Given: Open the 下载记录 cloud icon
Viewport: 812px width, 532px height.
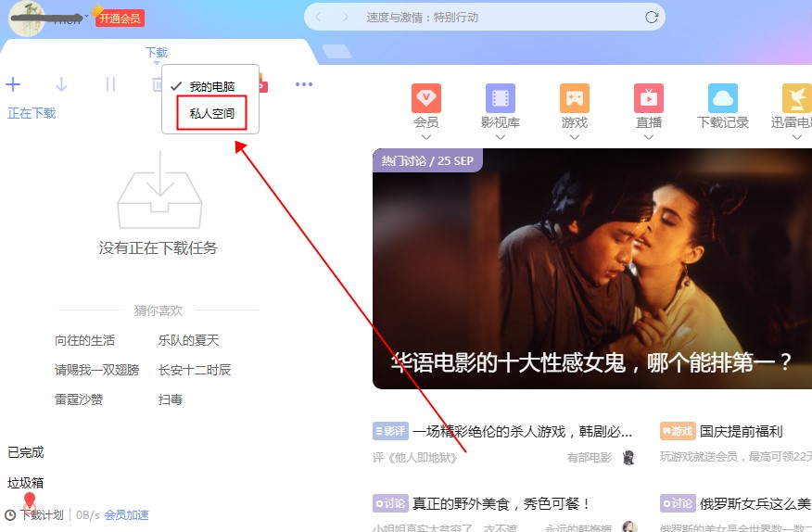Looking at the screenshot, I should point(723,98).
